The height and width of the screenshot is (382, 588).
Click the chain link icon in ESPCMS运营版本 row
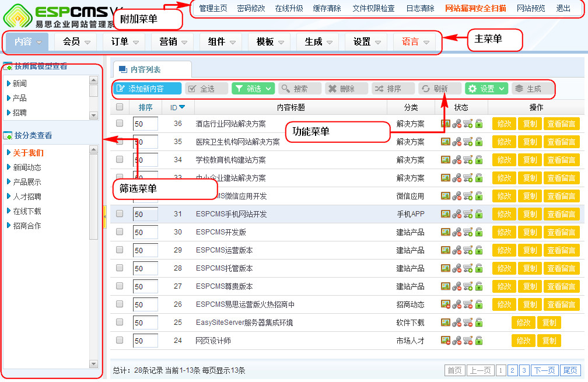[x=457, y=250]
